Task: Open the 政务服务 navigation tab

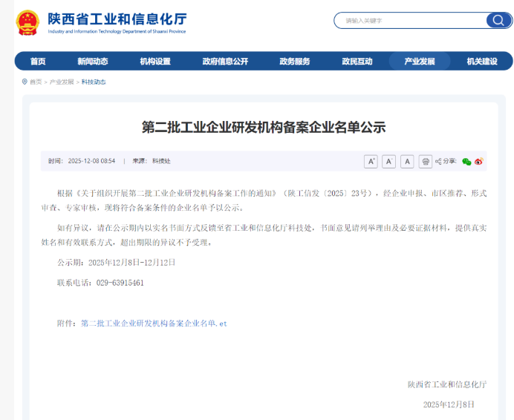Action: [295, 62]
